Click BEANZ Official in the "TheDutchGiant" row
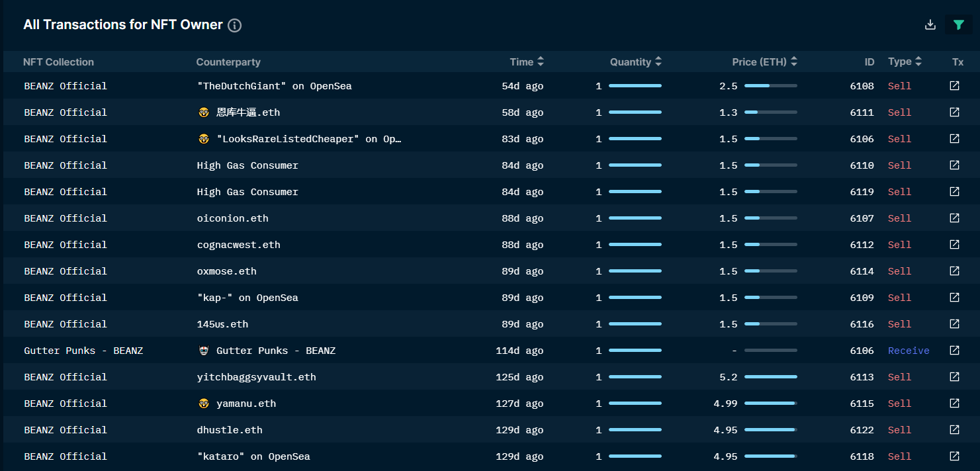The height and width of the screenshot is (471, 980). tap(66, 86)
